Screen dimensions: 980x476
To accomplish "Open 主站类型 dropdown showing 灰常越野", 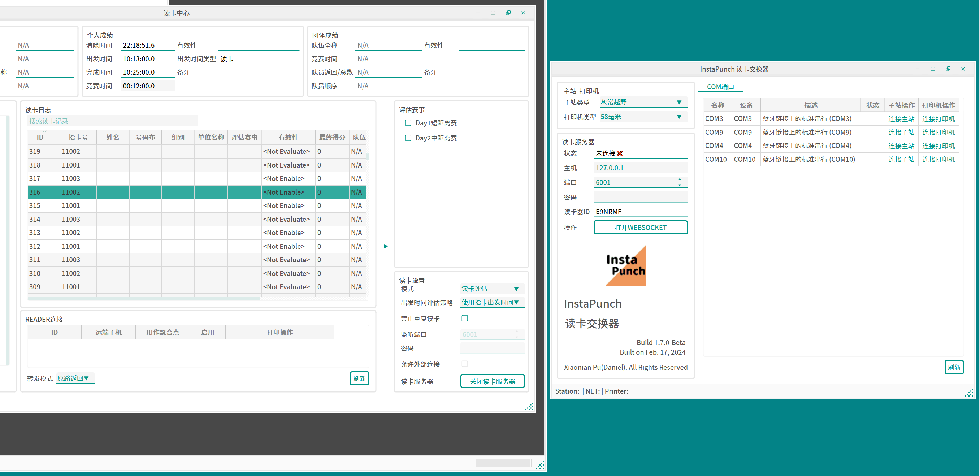I will coord(643,102).
